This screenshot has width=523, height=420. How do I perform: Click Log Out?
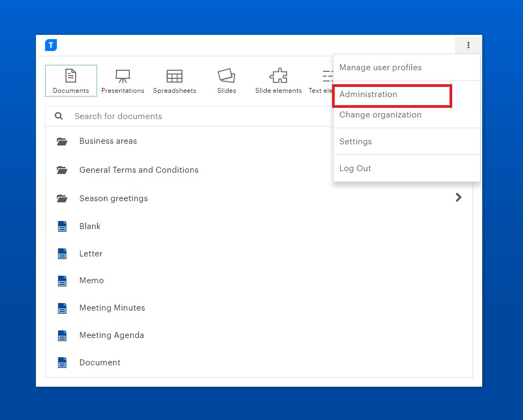pos(355,168)
